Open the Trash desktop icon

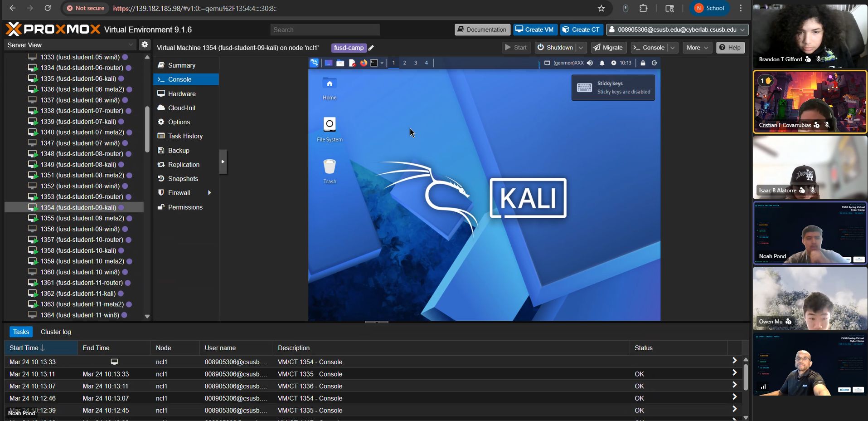(x=330, y=171)
